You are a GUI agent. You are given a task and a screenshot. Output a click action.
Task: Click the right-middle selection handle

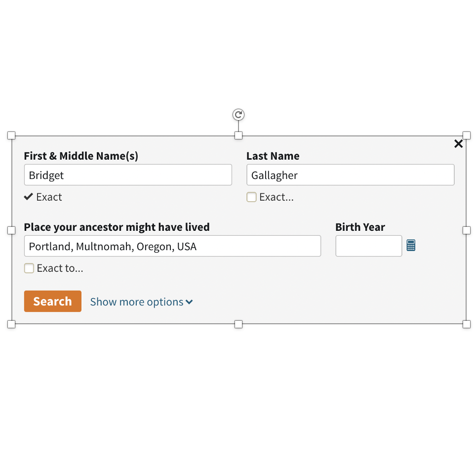(x=467, y=230)
